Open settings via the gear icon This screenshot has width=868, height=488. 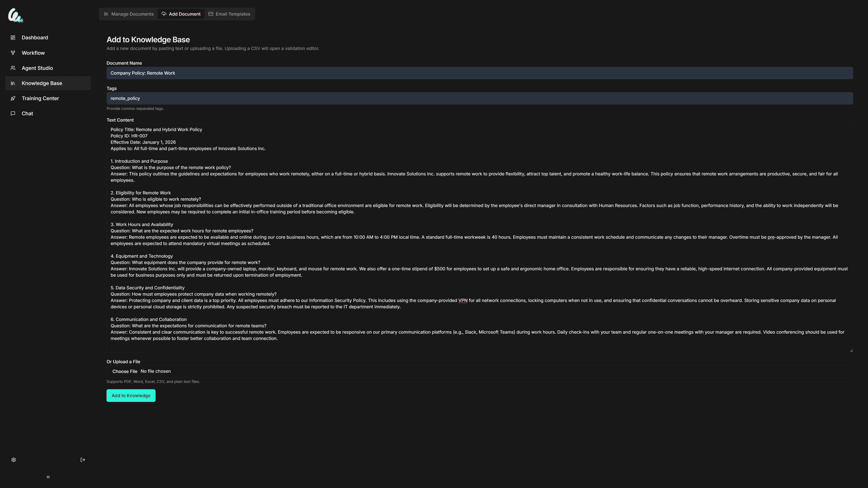click(x=14, y=459)
